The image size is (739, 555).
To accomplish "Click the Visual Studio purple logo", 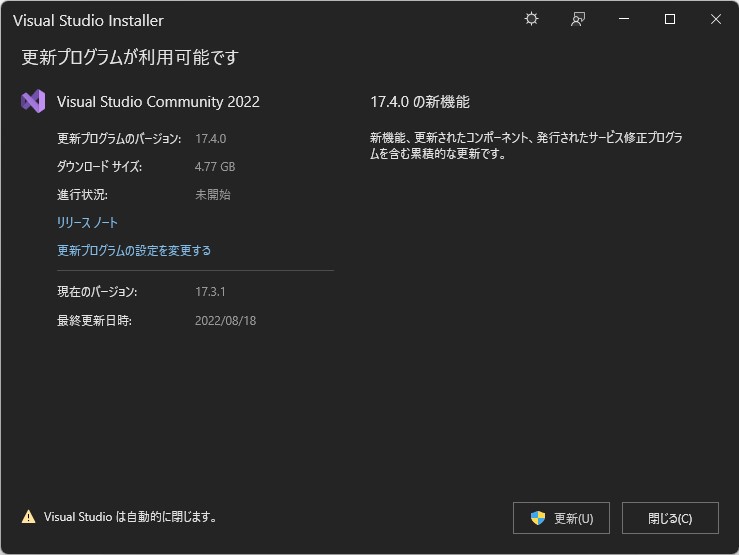I will click(x=33, y=101).
